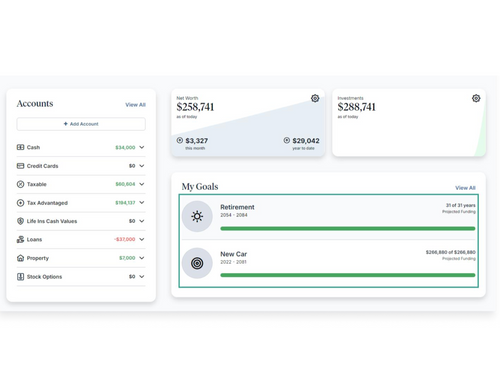This screenshot has height=380, width=500.
Task: Click the Property value $7,000
Action: [x=127, y=258]
